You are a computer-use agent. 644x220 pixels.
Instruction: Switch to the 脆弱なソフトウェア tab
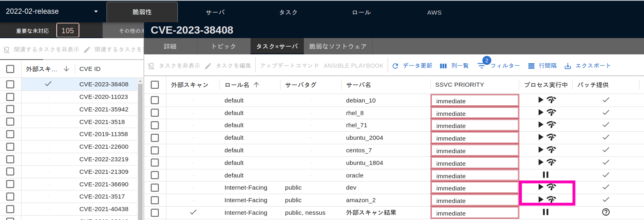[338, 47]
